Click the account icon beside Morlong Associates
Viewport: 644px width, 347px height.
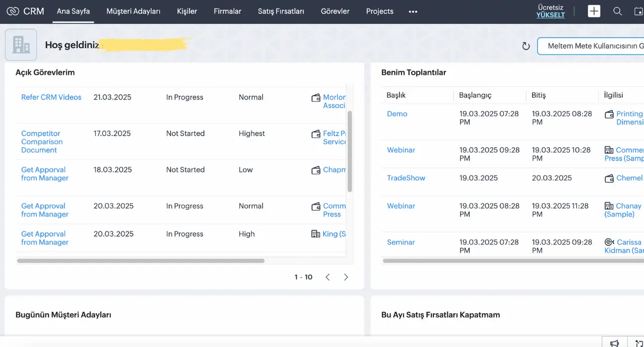point(316,97)
